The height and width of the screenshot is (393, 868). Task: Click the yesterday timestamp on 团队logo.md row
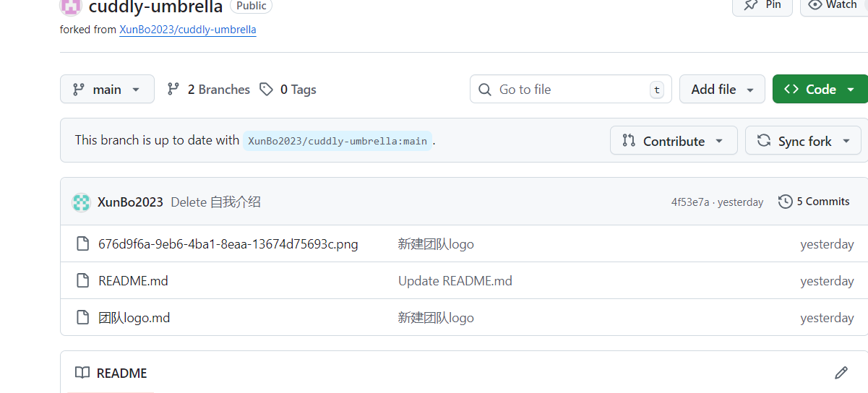[827, 318]
